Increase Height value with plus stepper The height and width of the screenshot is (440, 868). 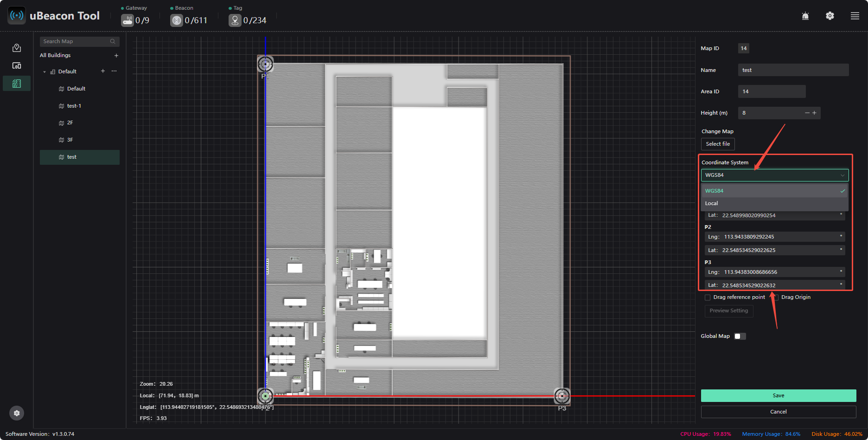click(x=814, y=113)
